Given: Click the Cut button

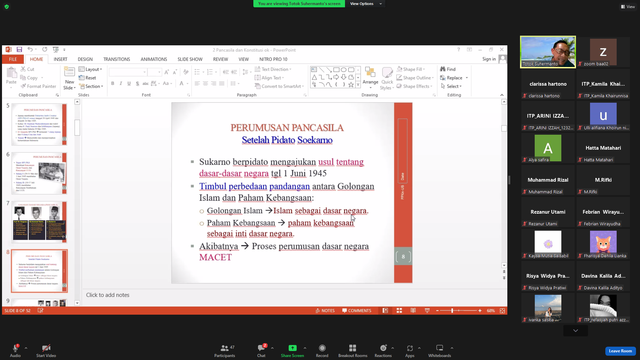Looking at the screenshot, I should tap(28, 69).
